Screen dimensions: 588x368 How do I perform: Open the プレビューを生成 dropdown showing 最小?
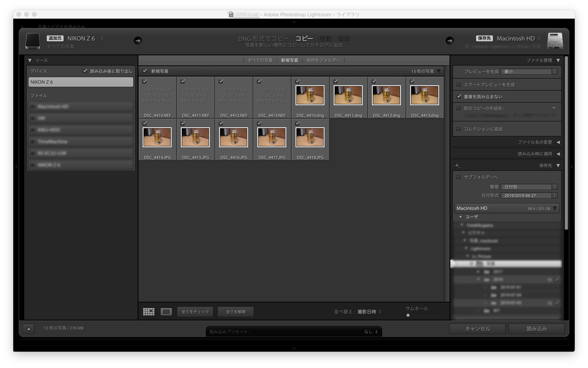click(x=529, y=72)
